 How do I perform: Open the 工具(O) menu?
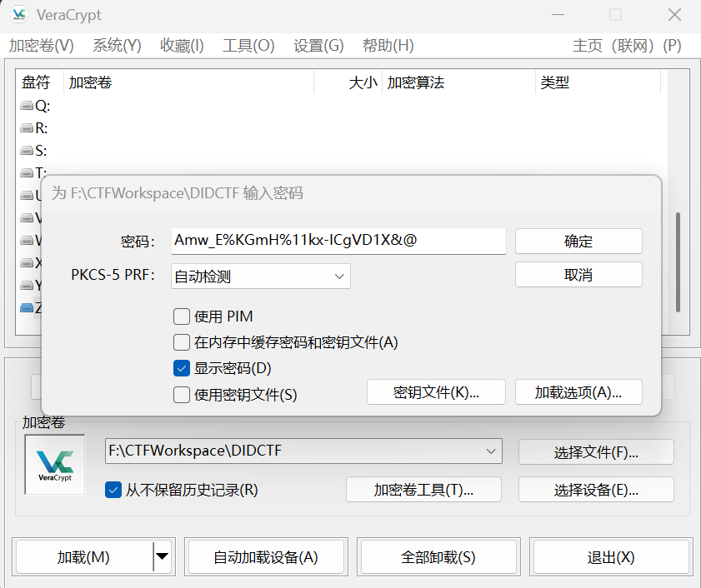(x=248, y=46)
